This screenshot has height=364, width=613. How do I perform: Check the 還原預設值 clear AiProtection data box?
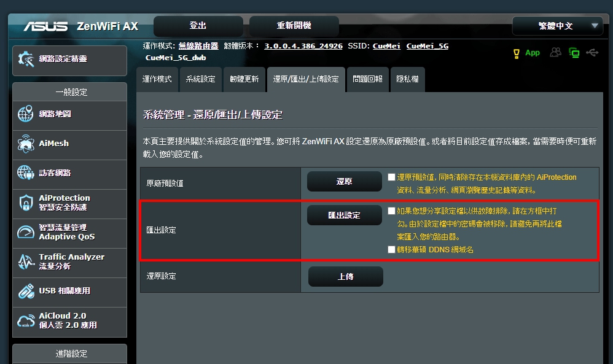pyautogui.click(x=391, y=177)
